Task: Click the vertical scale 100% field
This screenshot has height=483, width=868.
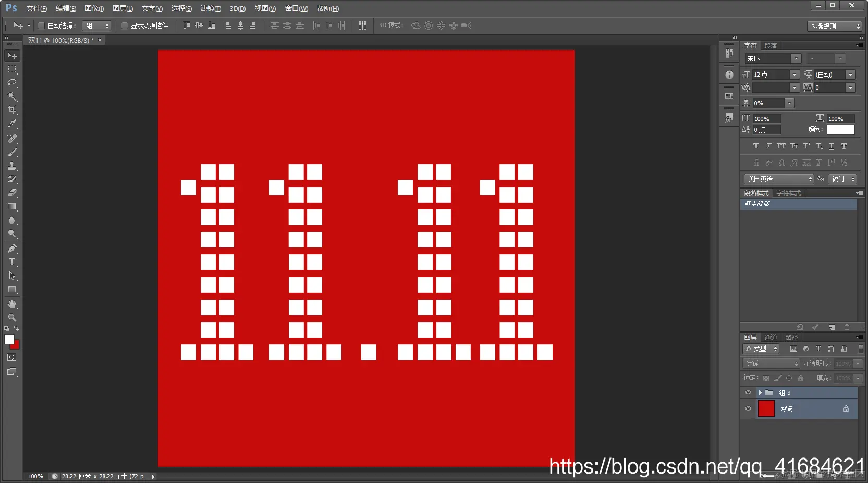Action: point(767,119)
